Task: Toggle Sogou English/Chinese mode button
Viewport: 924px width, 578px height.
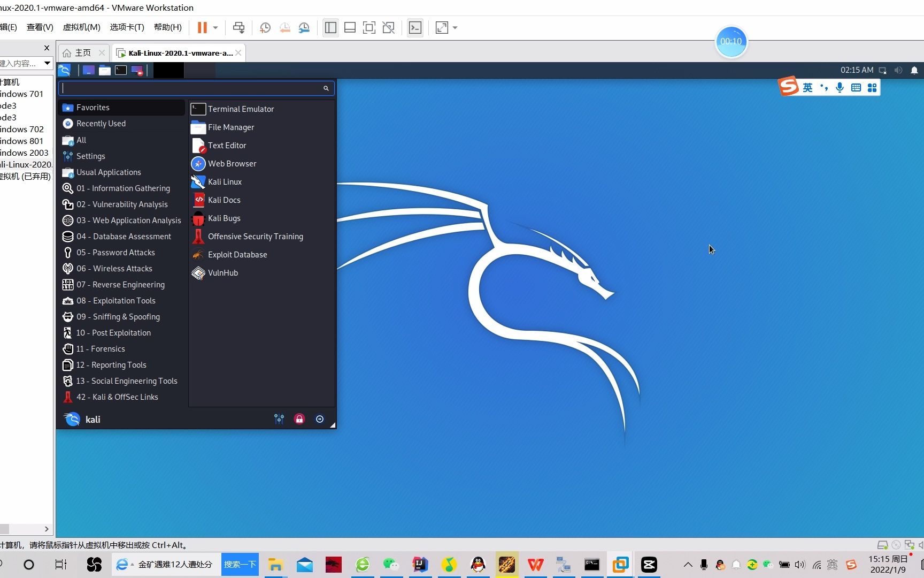Action: coord(807,87)
